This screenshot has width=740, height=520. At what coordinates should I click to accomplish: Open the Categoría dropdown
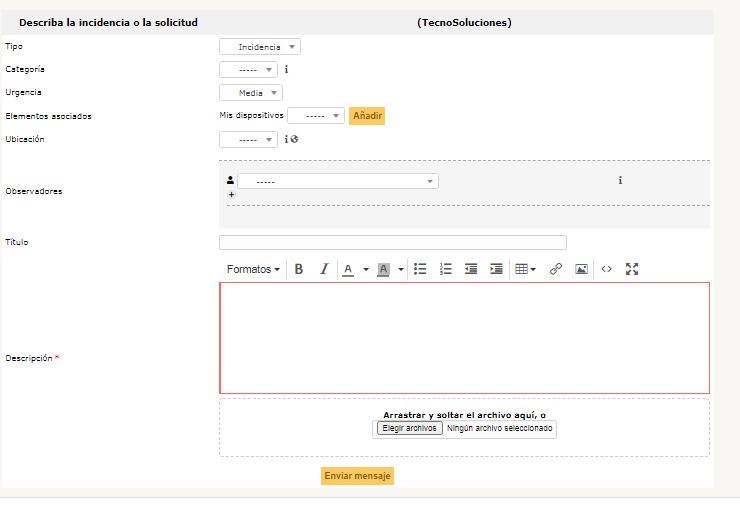[x=248, y=70]
